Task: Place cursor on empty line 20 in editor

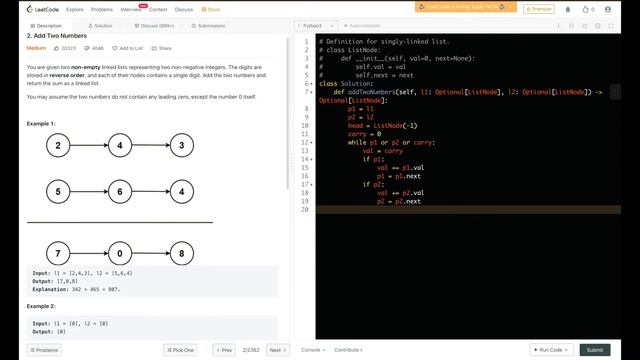Action: pyautogui.click(x=468, y=210)
